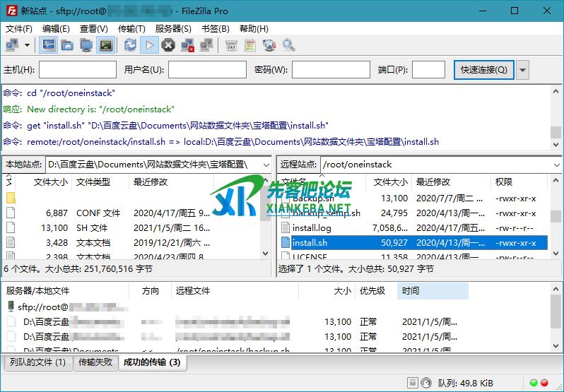The height and width of the screenshot is (392, 564).
Task: Click the reconnect to last server icon
Action: coord(207,45)
